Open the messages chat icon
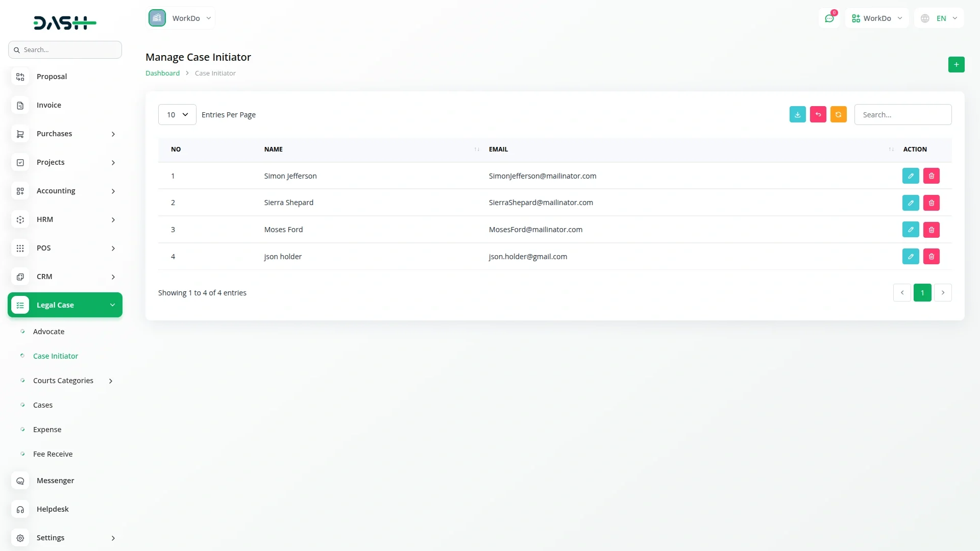 pyautogui.click(x=829, y=18)
